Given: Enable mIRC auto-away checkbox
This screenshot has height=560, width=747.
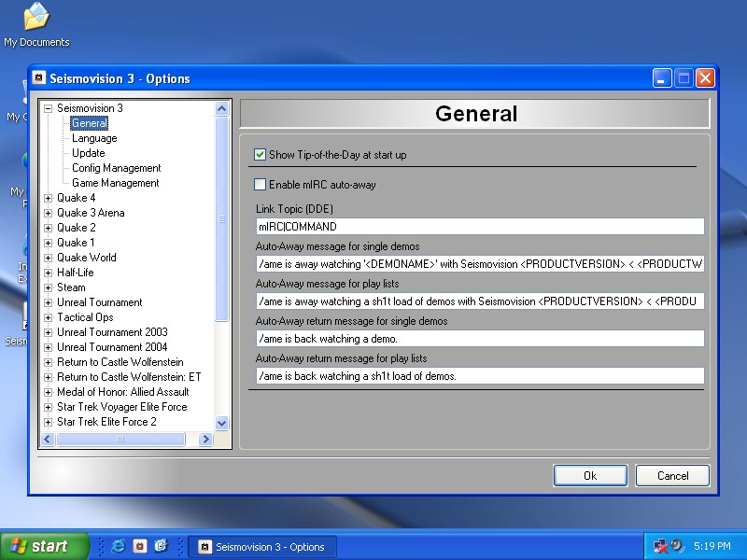Looking at the screenshot, I should tap(261, 185).
